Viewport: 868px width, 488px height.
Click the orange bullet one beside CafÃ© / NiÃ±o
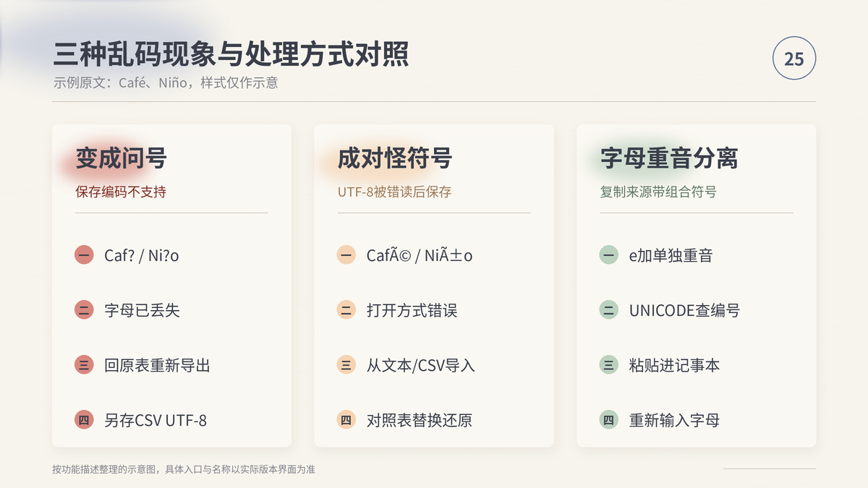346,255
